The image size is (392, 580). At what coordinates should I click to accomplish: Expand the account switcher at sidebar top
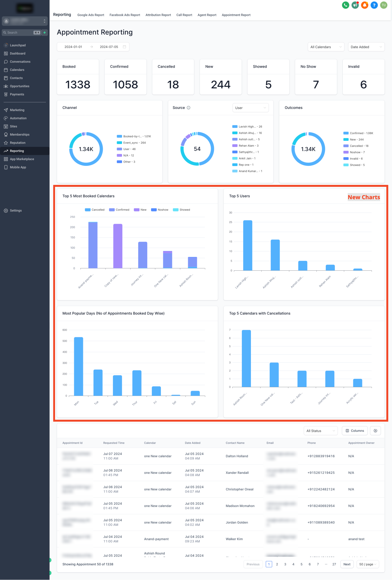[25, 21]
